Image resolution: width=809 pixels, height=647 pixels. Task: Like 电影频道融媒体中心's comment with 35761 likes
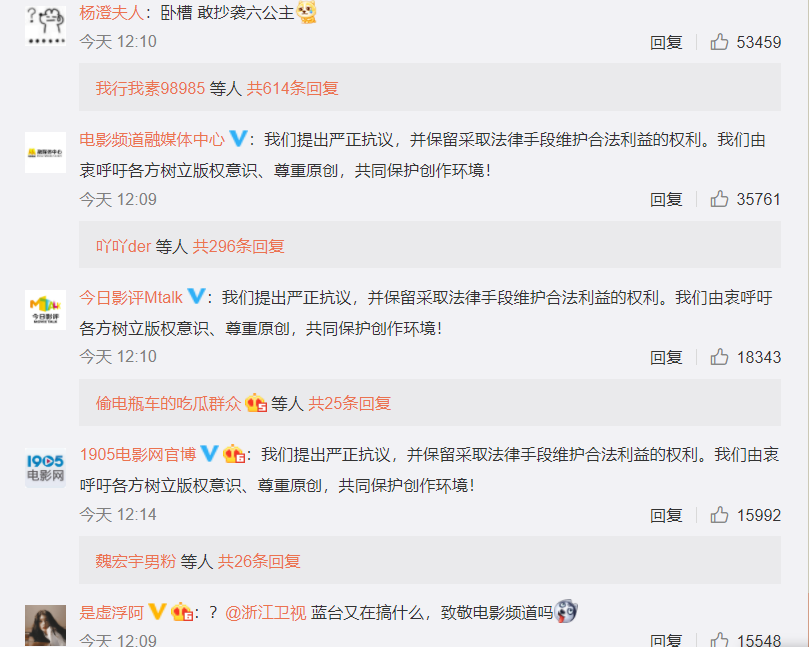pyautogui.click(x=719, y=199)
